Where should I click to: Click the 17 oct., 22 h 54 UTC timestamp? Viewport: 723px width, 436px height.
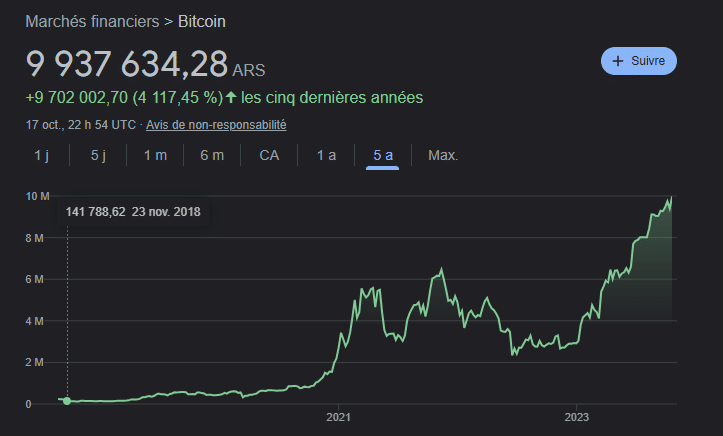click(x=81, y=125)
